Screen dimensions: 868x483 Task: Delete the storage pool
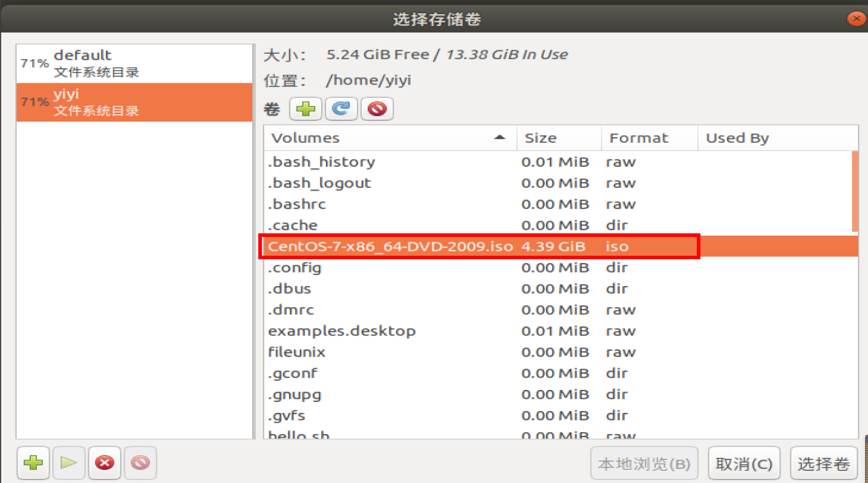pyautogui.click(x=140, y=463)
